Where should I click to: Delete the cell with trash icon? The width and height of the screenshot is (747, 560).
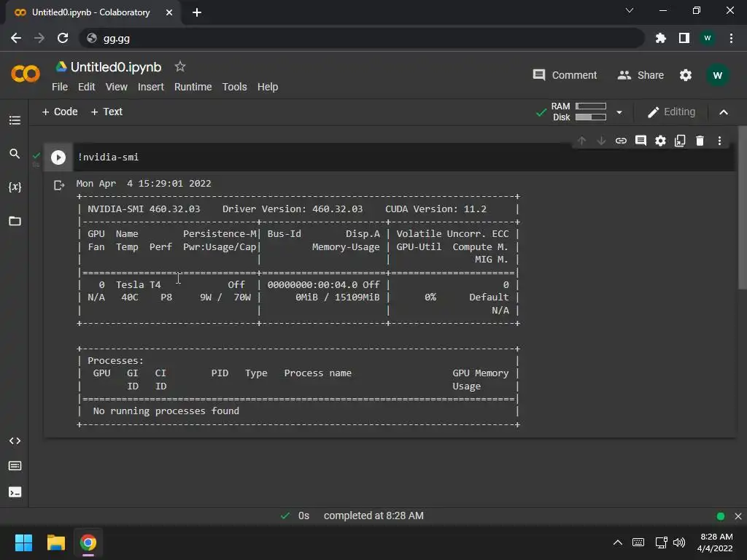pos(700,141)
